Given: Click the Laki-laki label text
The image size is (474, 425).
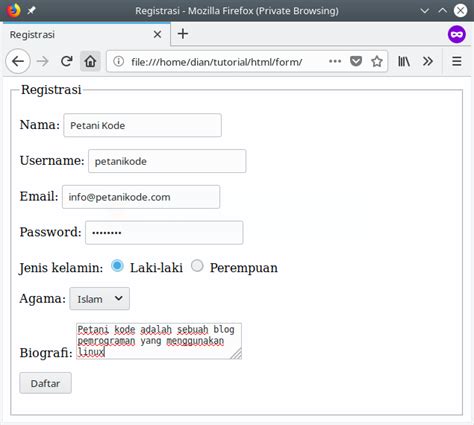Looking at the screenshot, I should click(x=156, y=268).
